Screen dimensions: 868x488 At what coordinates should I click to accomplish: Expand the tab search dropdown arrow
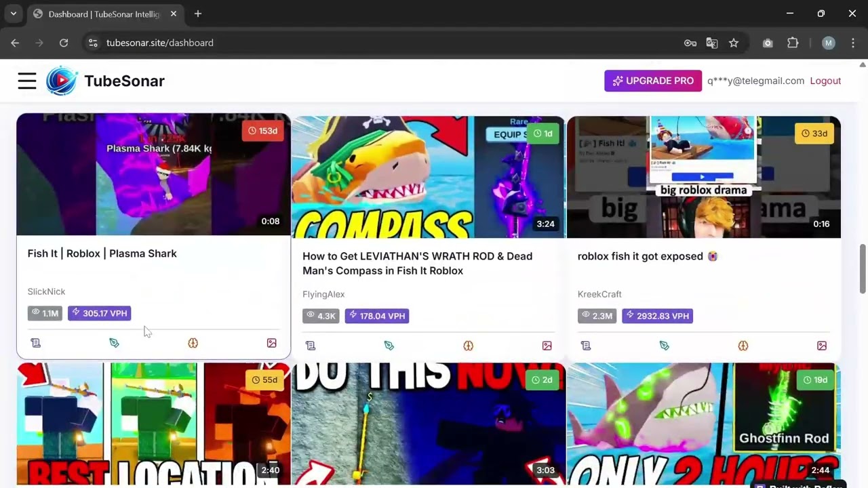coord(13,14)
